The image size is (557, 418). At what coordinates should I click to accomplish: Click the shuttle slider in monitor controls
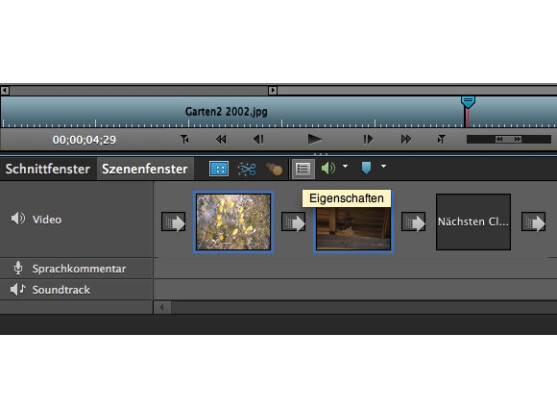(x=508, y=139)
